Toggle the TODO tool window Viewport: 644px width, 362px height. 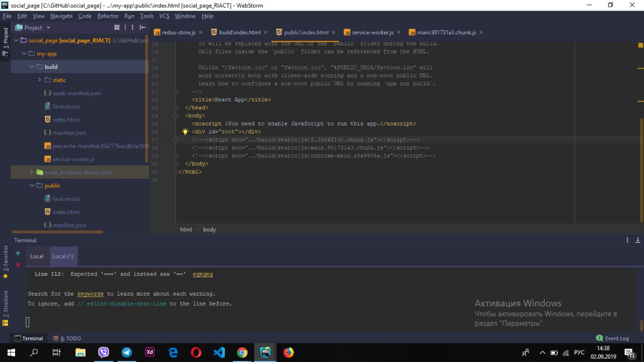[x=67, y=338]
